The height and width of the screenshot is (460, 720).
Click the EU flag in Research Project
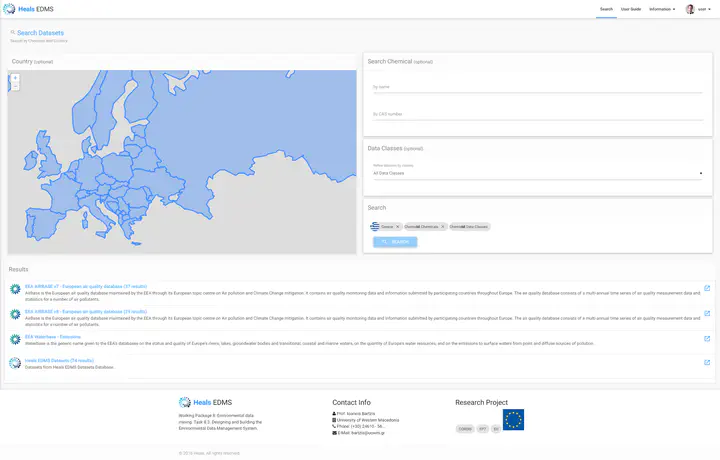click(x=513, y=420)
